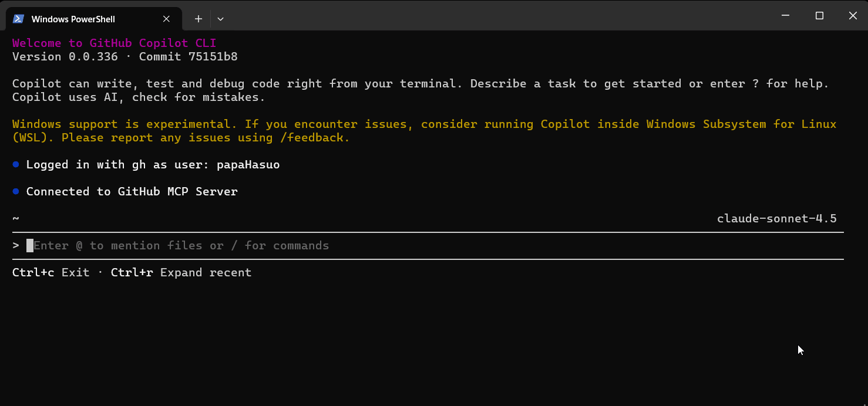
Task: Click the blue bullet beside Connected to GitHub MCP
Action: [16, 192]
